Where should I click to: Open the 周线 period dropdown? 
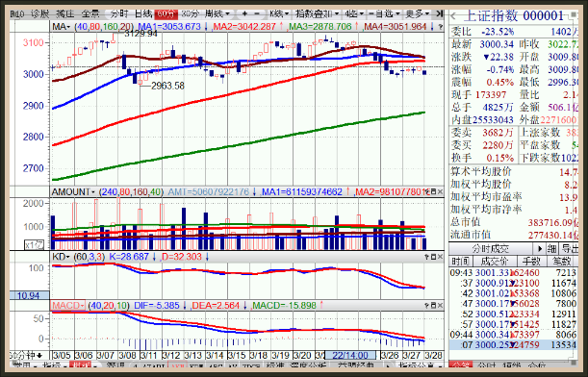(x=217, y=13)
